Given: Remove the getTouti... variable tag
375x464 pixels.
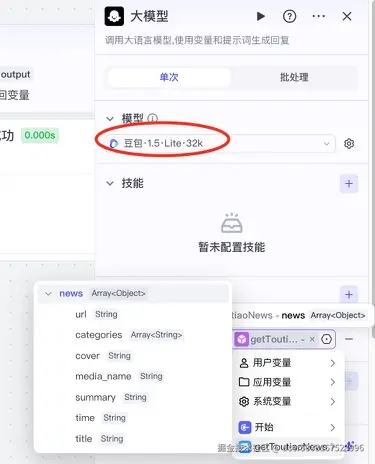Looking at the screenshot, I should point(312,339).
